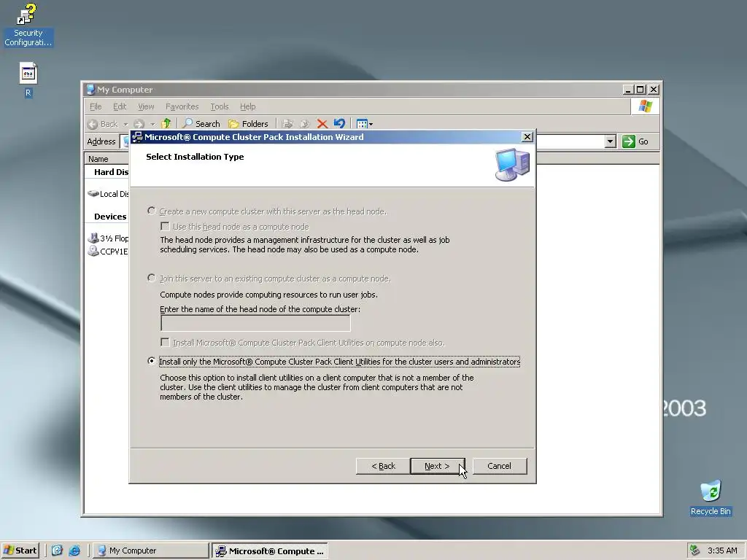Minimize the My Computer window

pos(628,90)
